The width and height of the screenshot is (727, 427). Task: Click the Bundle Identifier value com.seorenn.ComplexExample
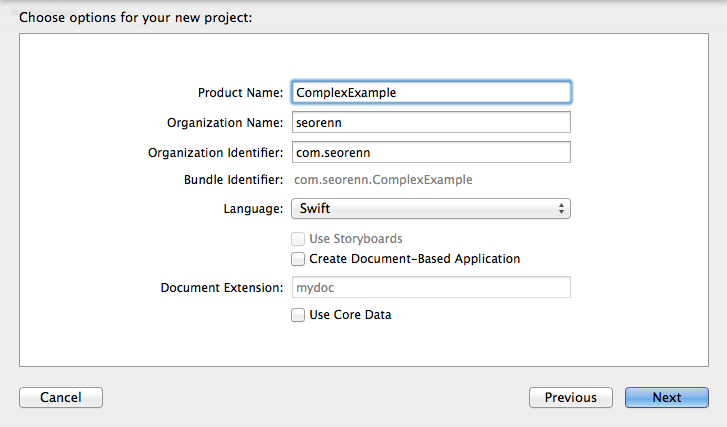pos(383,180)
